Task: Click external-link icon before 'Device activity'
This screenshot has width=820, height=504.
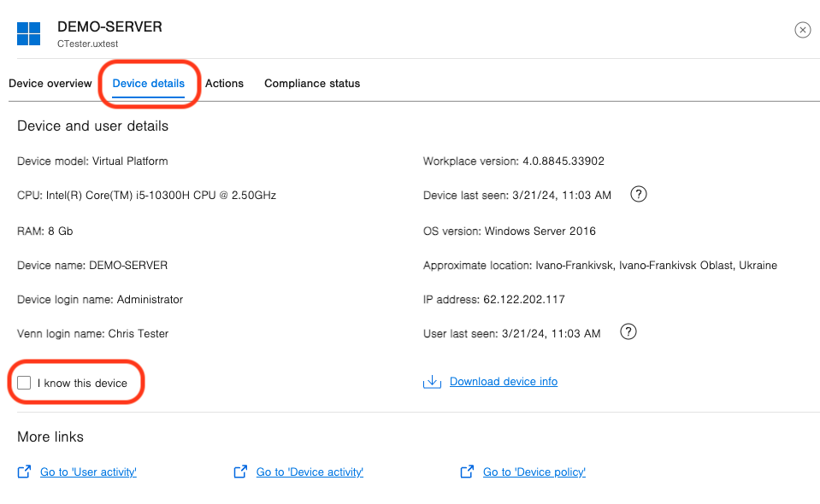Action: point(240,472)
